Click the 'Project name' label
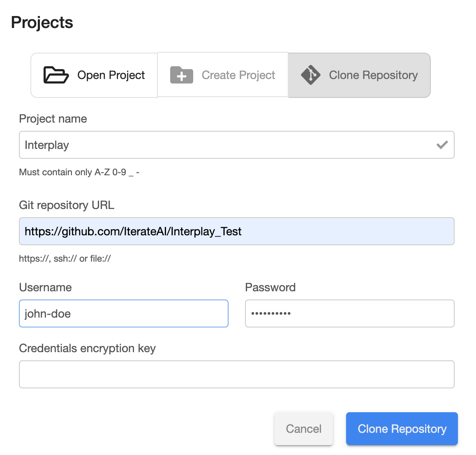Image resolution: width=476 pixels, height=455 pixels. [x=53, y=119]
